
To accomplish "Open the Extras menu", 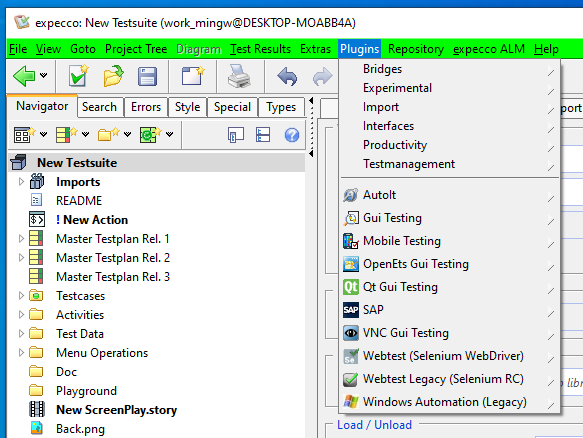I will click(x=315, y=49).
